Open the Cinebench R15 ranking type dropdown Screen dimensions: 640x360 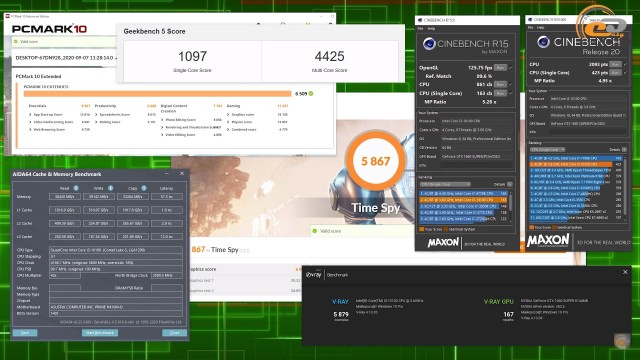[x=445, y=184]
